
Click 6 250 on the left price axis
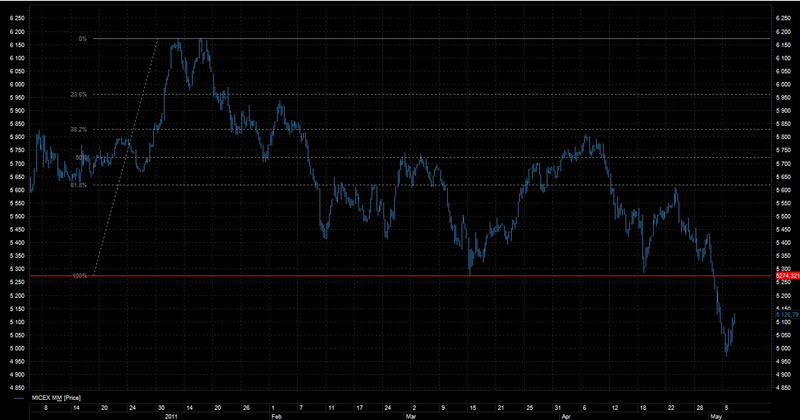(17, 18)
